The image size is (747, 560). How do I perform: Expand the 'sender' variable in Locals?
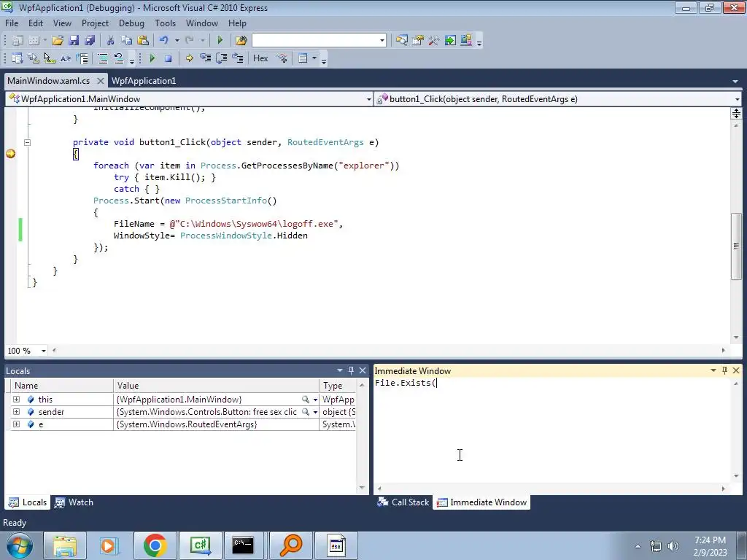point(16,411)
